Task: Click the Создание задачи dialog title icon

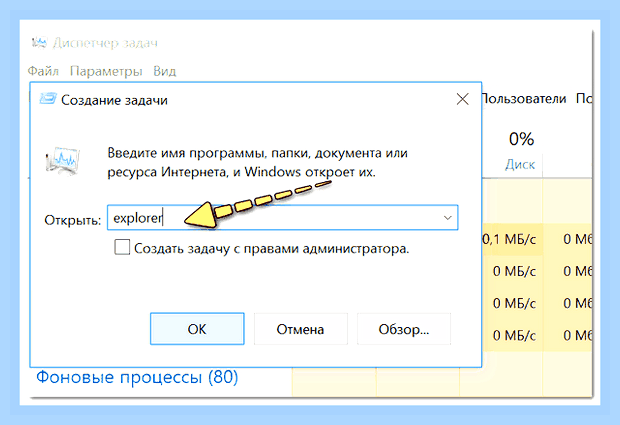Action: 48,99
